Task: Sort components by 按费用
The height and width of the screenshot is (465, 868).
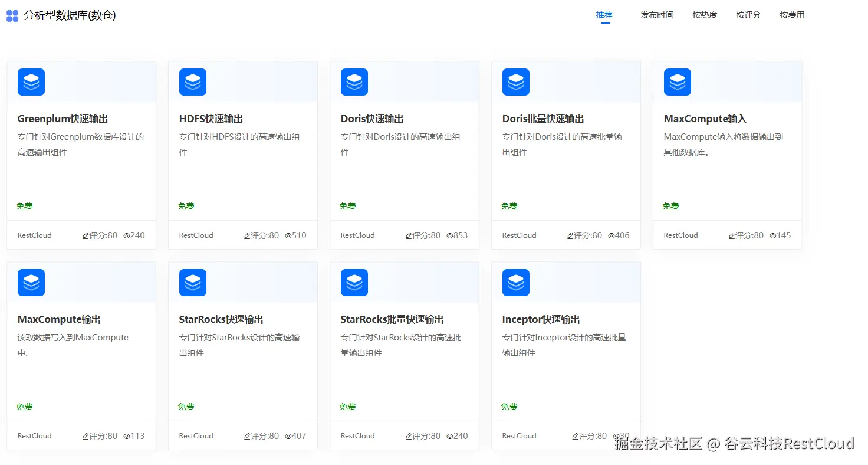Action: click(x=791, y=14)
